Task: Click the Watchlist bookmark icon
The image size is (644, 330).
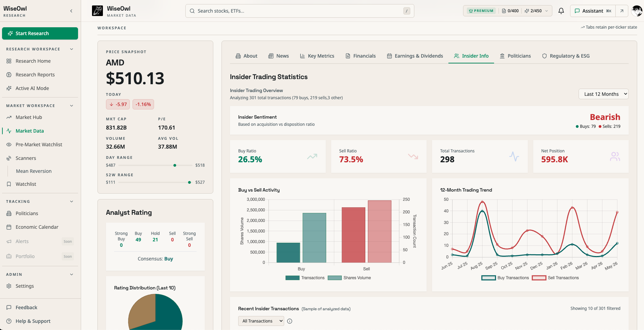Action: pos(9,184)
